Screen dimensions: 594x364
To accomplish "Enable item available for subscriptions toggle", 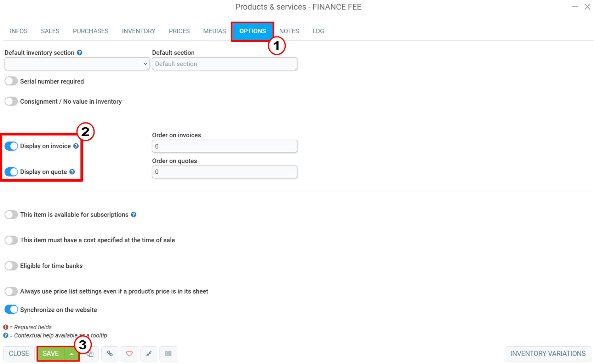I will tap(11, 214).
